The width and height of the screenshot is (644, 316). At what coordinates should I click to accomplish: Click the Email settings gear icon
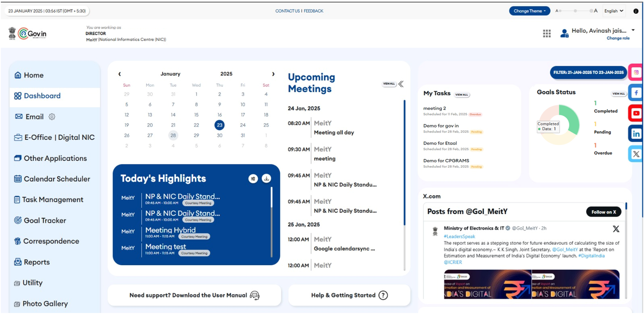pyautogui.click(x=52, y=117)
